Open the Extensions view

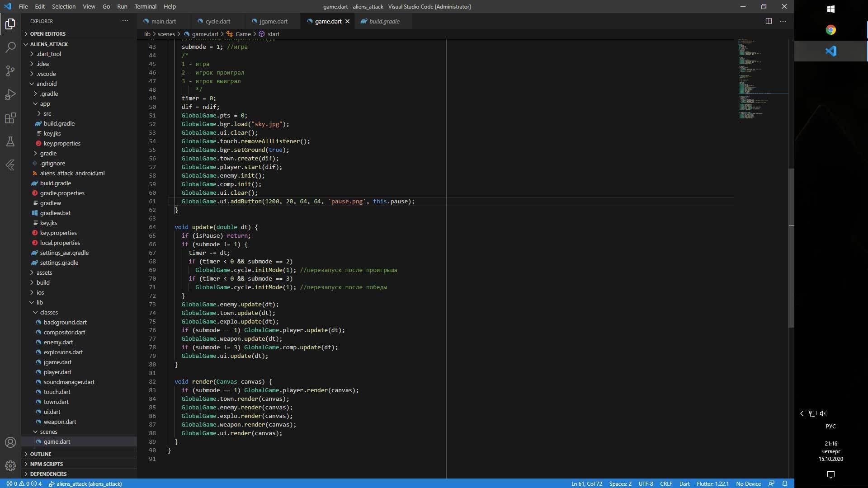pos(10,118)
